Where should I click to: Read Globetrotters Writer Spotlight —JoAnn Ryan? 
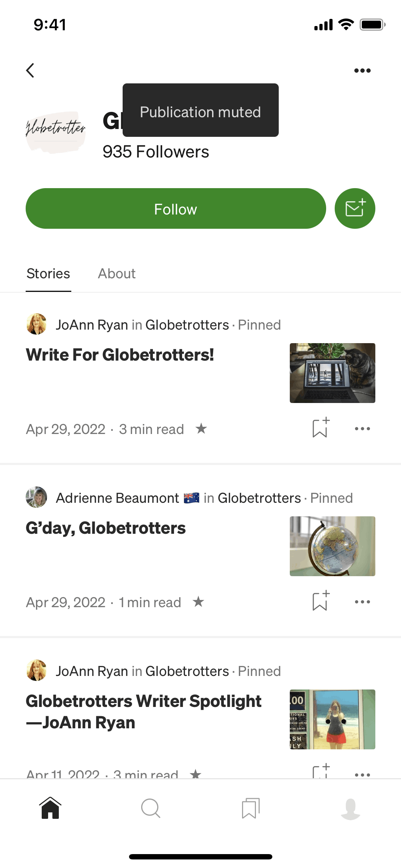click(x=144, y=712)
